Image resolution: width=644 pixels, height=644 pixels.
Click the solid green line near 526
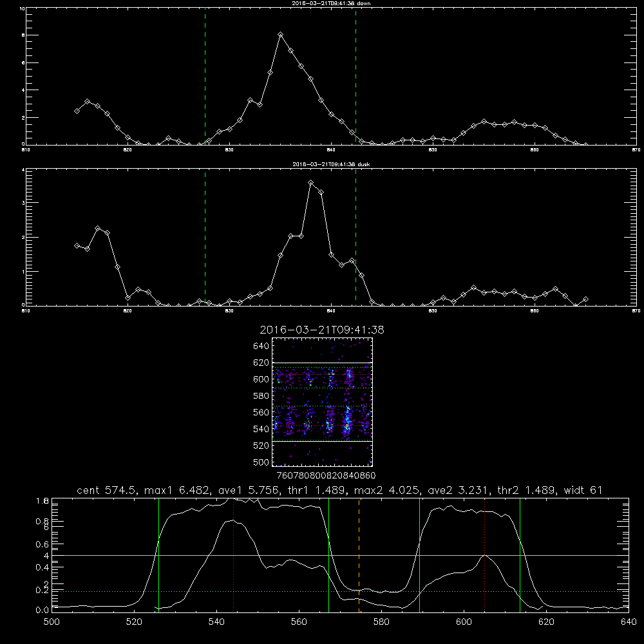pos(158,555)
